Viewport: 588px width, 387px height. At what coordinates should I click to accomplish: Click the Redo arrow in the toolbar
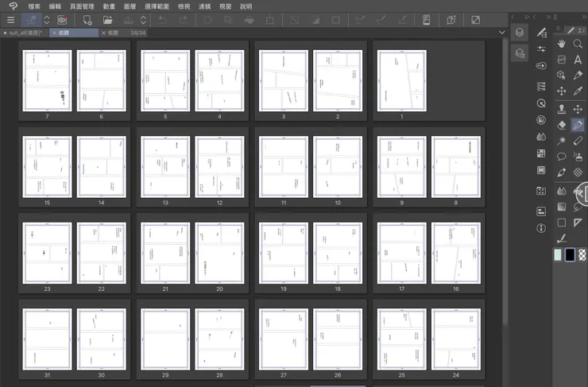pos(183,20)
